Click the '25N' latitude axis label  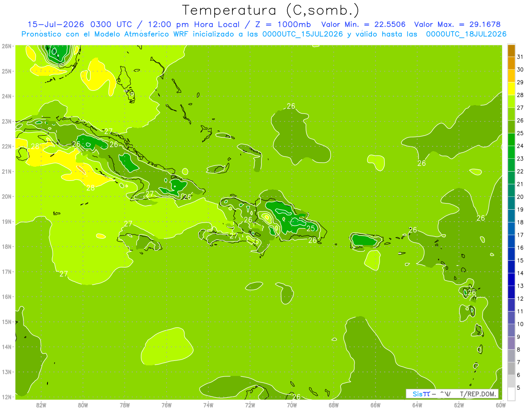tap(7, 71)
